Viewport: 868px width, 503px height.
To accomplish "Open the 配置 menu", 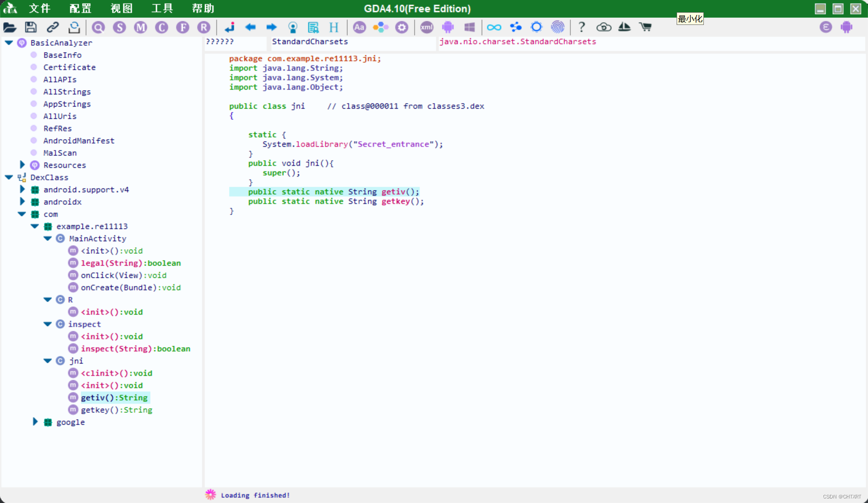I will coord(80,9).
